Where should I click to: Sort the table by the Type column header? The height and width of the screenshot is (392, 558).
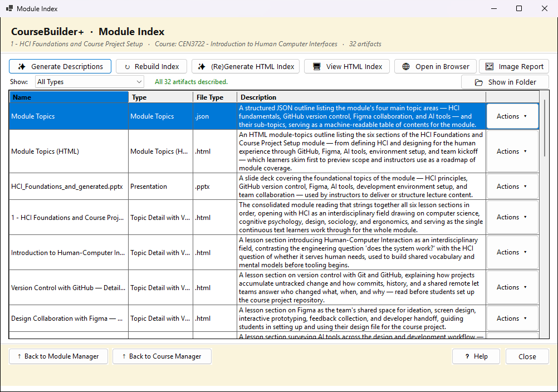coord(161,97)
